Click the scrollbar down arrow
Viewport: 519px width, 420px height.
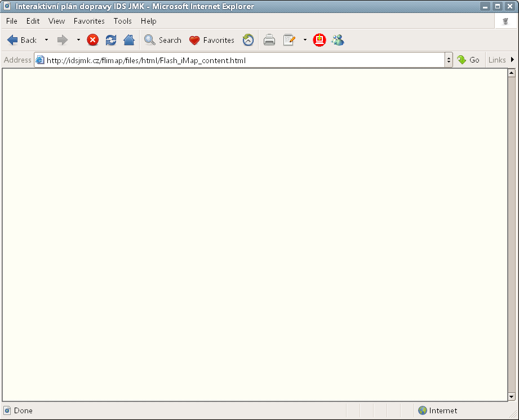tap(512, 396)
